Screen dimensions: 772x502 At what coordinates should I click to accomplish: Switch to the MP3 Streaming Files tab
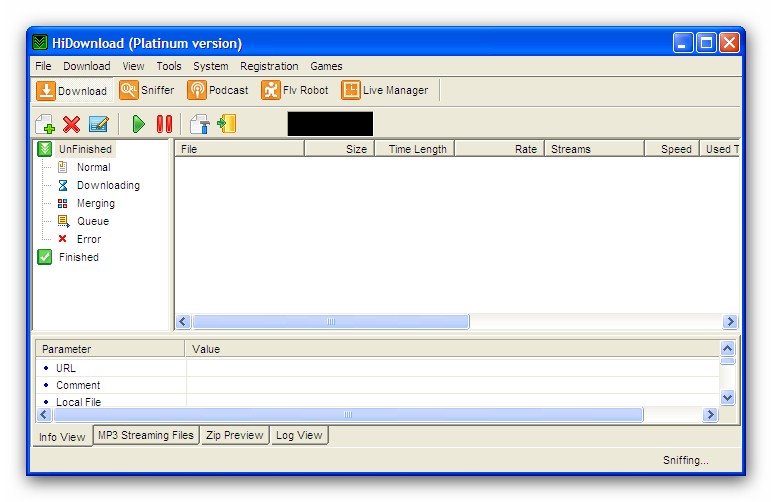[146, 435]
